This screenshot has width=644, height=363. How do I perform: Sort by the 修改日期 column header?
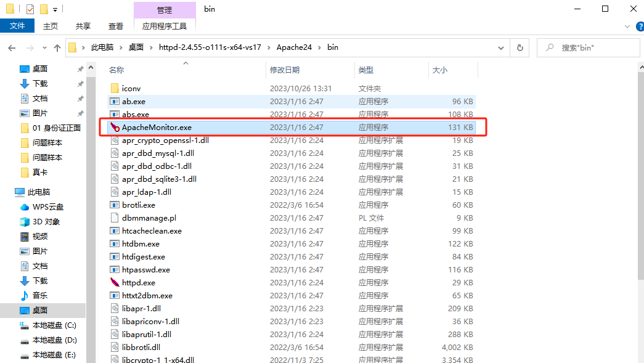coord(285,70)
